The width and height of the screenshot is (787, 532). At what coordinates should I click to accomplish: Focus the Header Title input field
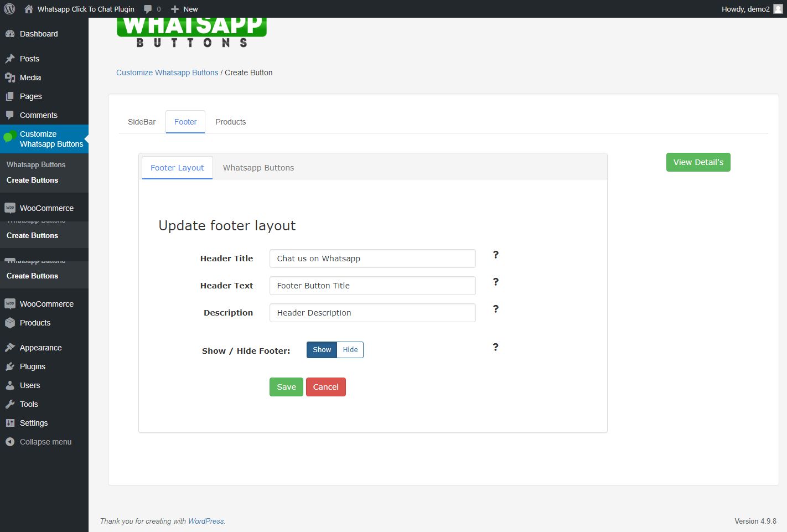click(372, 259)
